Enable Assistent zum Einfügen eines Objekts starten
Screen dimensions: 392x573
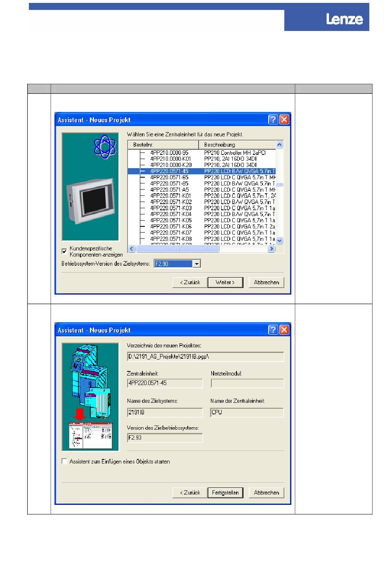[64, 461]
